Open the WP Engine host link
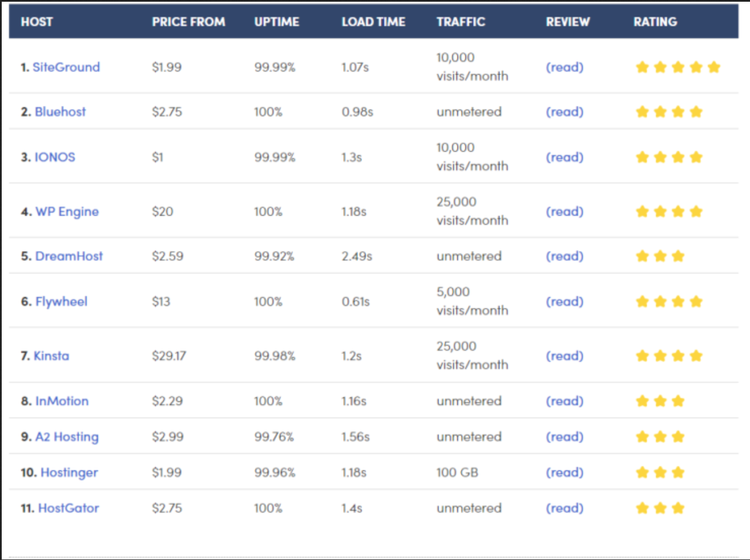 point(67,212)
